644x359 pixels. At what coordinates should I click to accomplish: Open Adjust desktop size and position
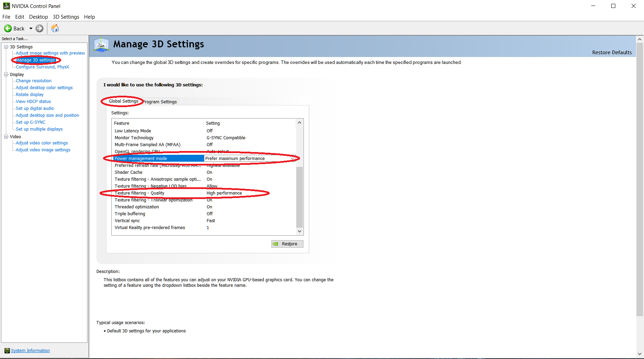[47, 115]
